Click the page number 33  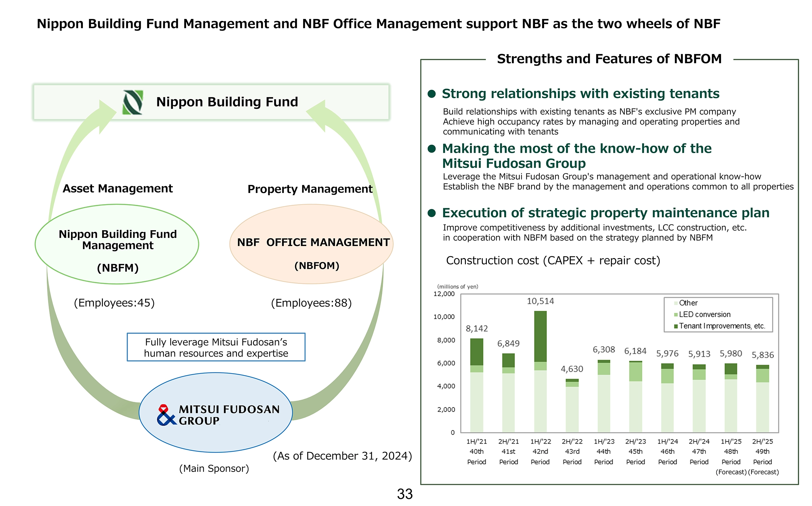pyautogui.click(x=405, y=494)
